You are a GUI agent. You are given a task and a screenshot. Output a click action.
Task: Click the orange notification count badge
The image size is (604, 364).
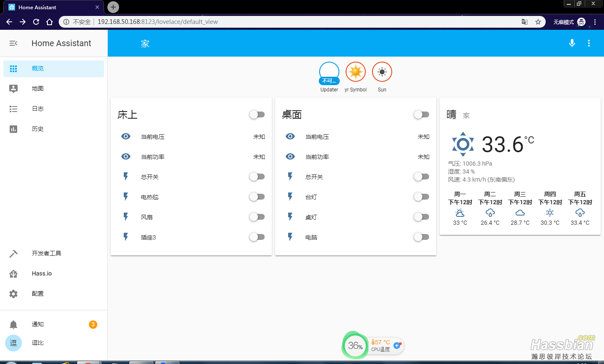pyautogui.click(x=93, y=324)
